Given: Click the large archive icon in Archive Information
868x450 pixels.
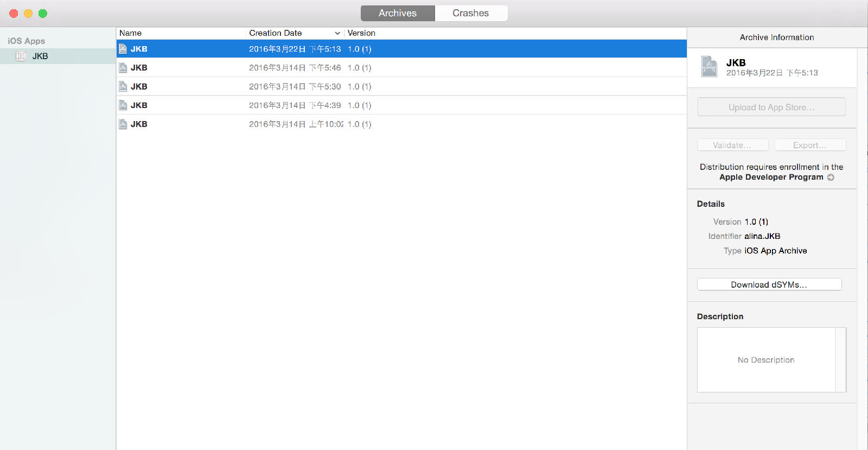Looking at the screenshot, I should pos(709,67).
